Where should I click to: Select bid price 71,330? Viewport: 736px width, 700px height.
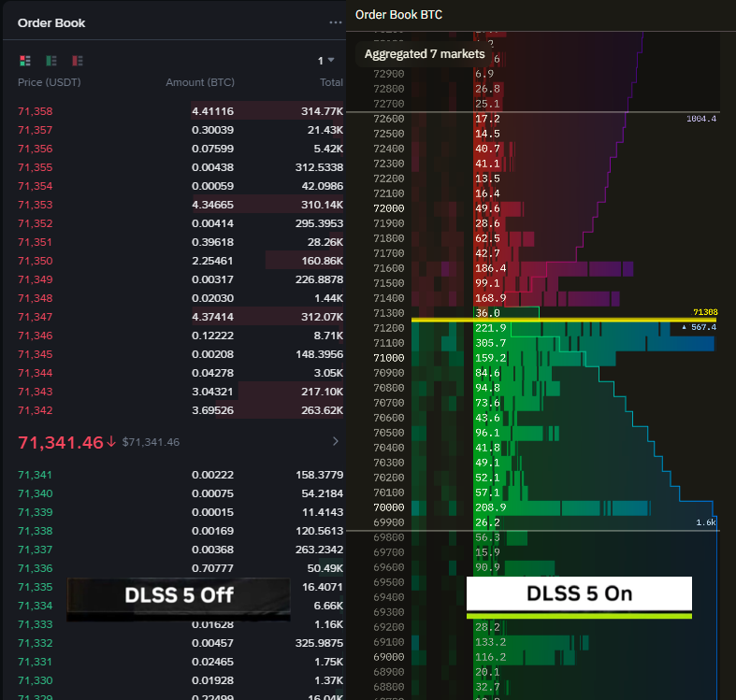(x=36, y=680)
